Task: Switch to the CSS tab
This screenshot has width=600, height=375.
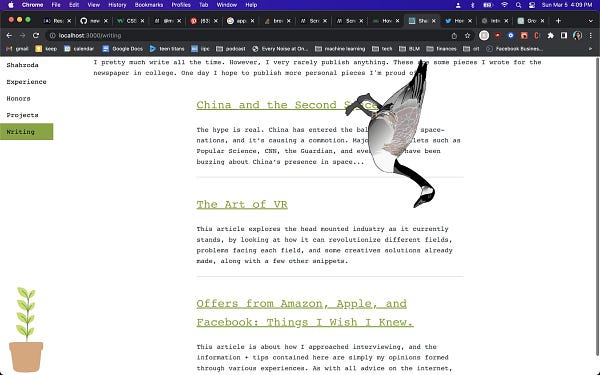Action: (127, 21)
